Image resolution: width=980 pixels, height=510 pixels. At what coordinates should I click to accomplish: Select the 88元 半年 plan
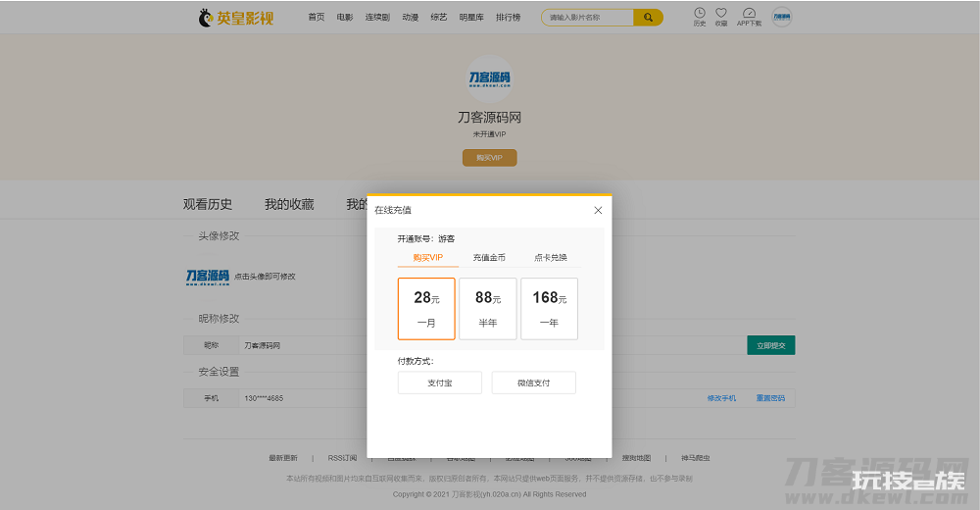point(488,309)
